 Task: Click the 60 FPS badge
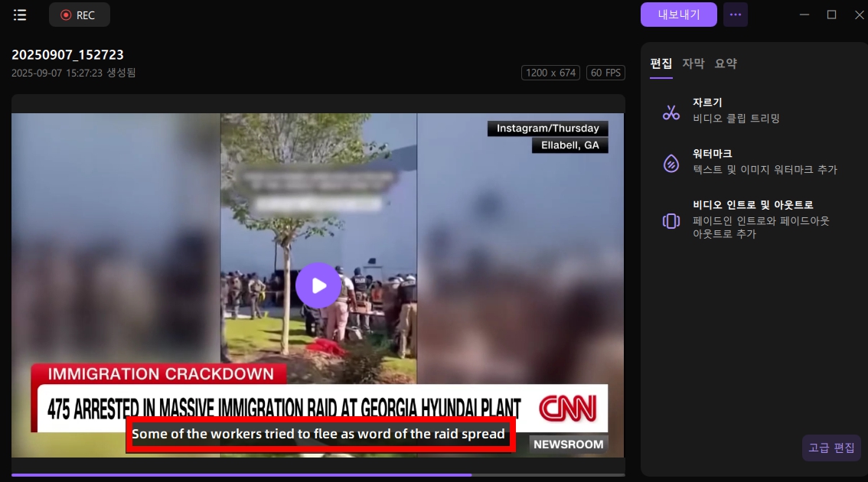click(605, 73)
